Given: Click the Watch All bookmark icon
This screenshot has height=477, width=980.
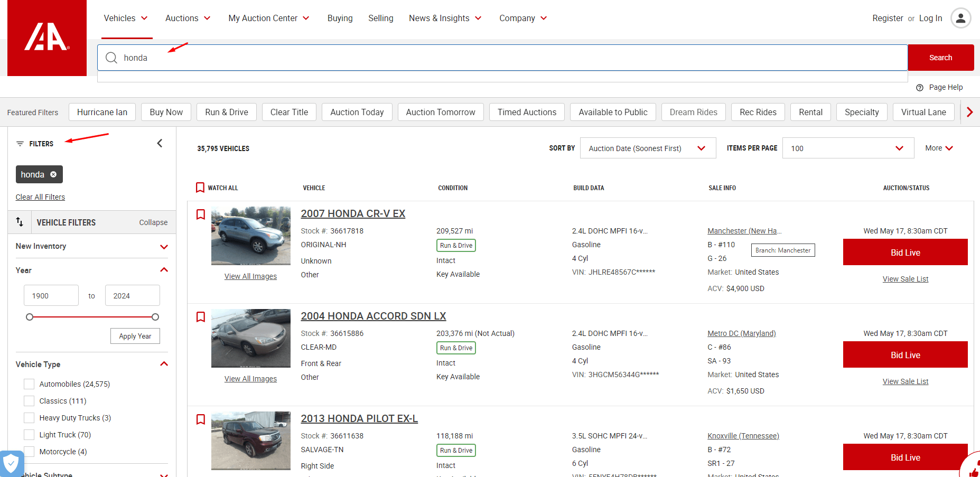Looking at the screenshot, I should point(200,188).
